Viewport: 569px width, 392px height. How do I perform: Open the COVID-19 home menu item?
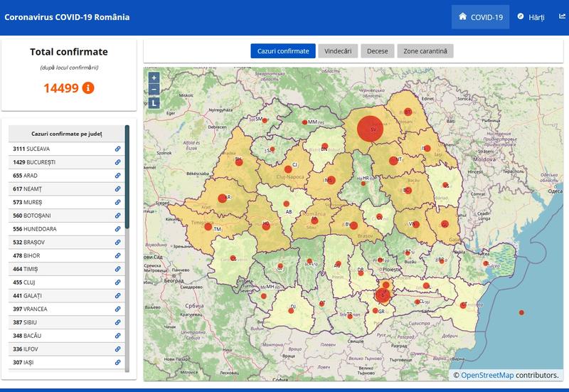pos(481,17)
